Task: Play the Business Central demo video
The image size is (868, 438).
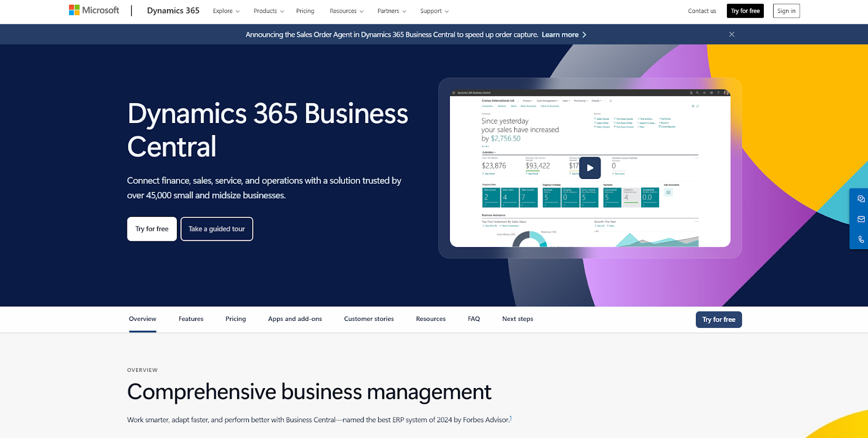Action: point(590,168)
